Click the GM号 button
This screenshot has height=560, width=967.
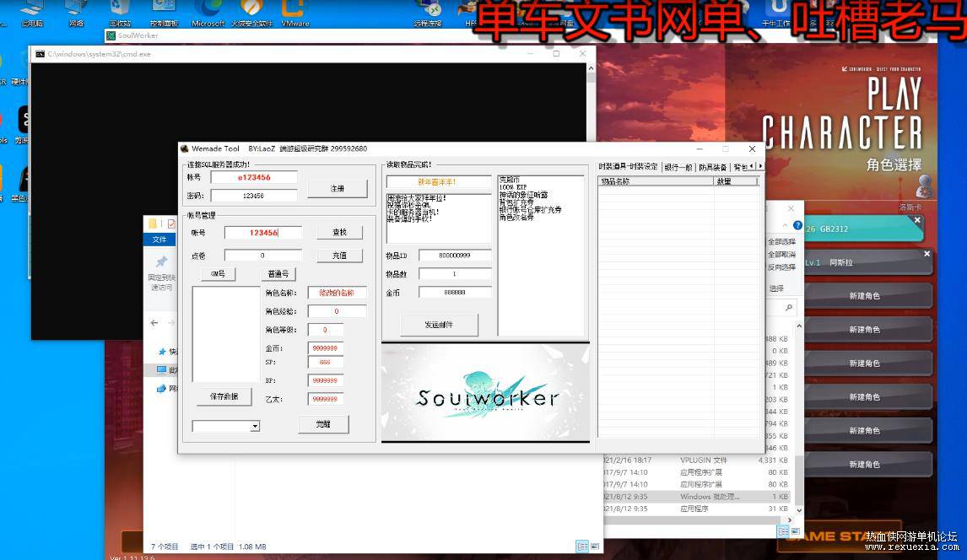click(219, 273)
